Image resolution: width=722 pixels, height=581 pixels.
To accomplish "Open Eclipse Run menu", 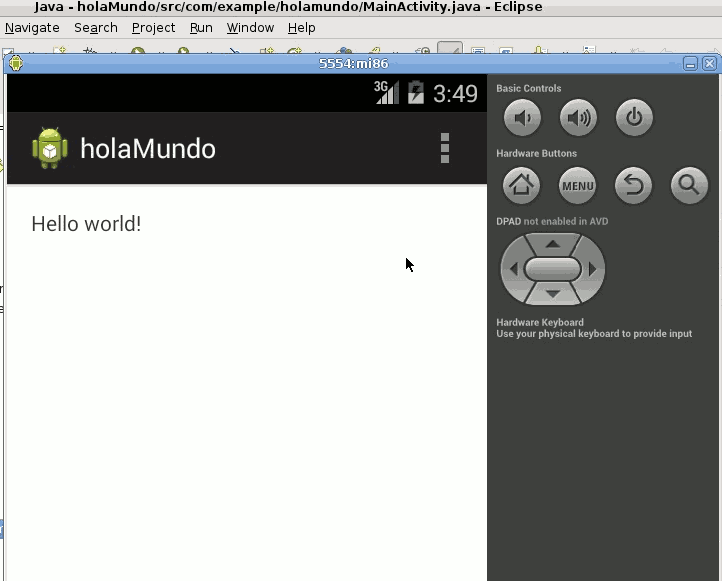I will (201, 28).
